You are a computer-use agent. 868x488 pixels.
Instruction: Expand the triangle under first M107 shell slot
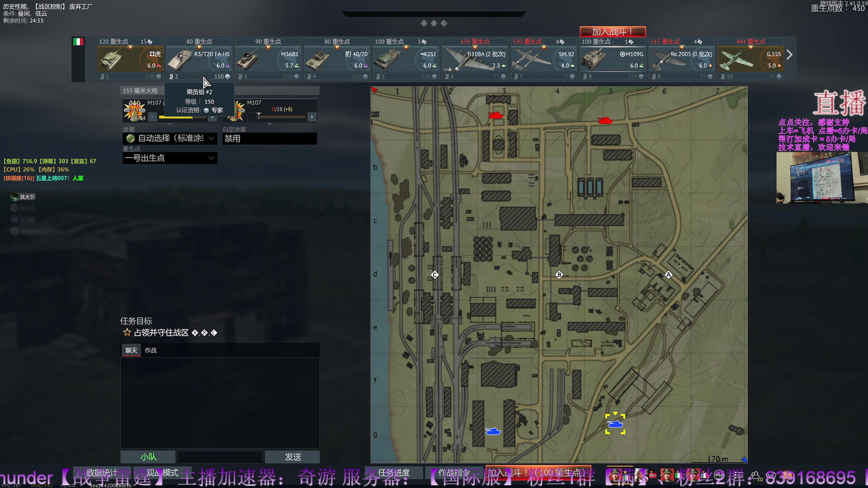170,125
